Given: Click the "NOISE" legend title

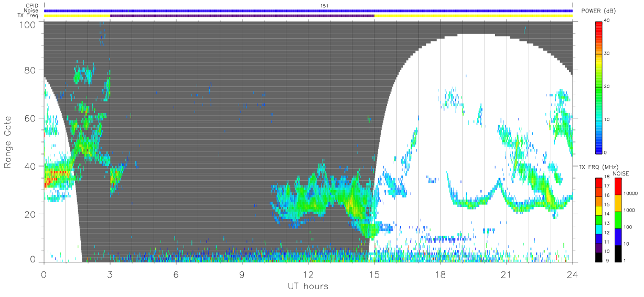Looking at the screenshot, I should click(620, 173).
